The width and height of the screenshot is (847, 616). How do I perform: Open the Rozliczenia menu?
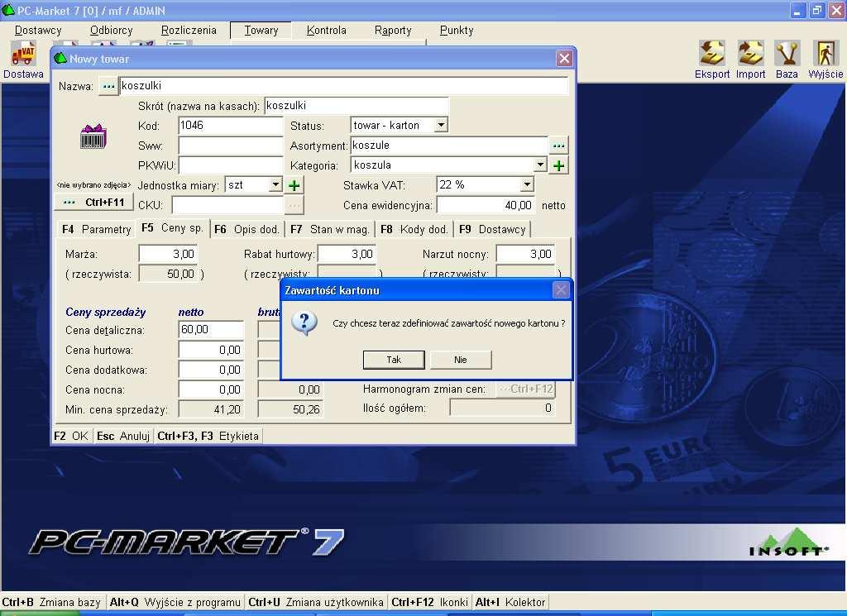tap(189, 31)
